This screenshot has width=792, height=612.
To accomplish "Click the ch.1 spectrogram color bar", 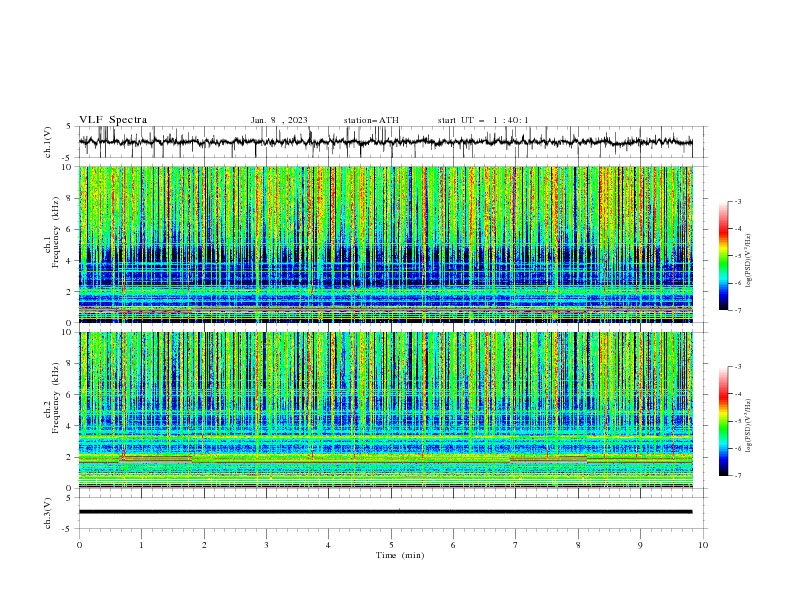I will (x=723, y=255).
